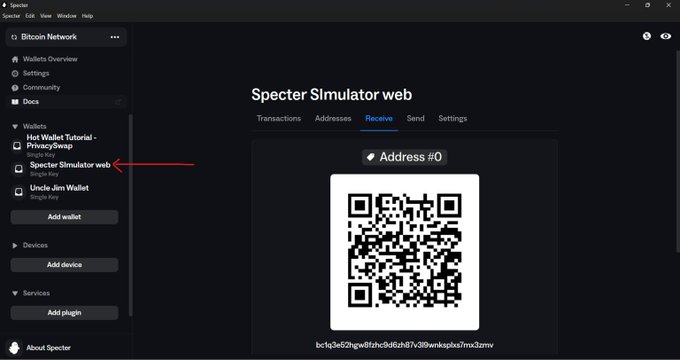The width and height of the screenshot is (680, 360).
Task: Click the bc1q3e52hgw8fzhc9d6zh87v3l9wnksplxs7mx3zmv address text
Action: tap(405, 345)
